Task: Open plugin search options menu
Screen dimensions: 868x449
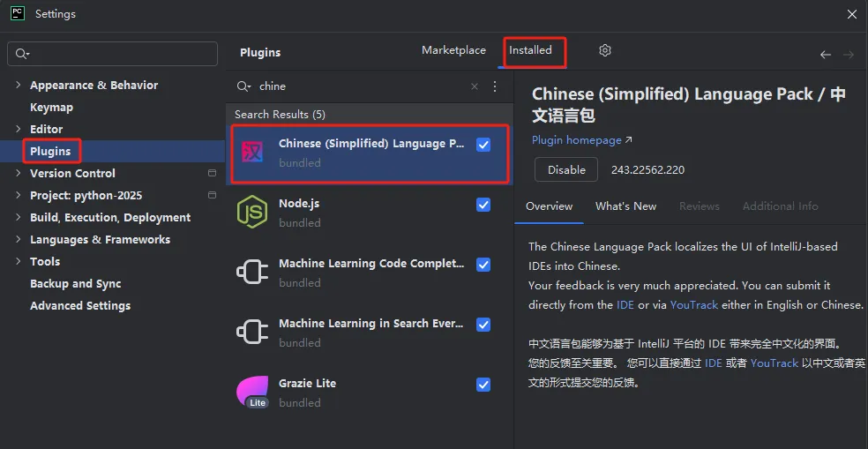Action: [495, 86]
